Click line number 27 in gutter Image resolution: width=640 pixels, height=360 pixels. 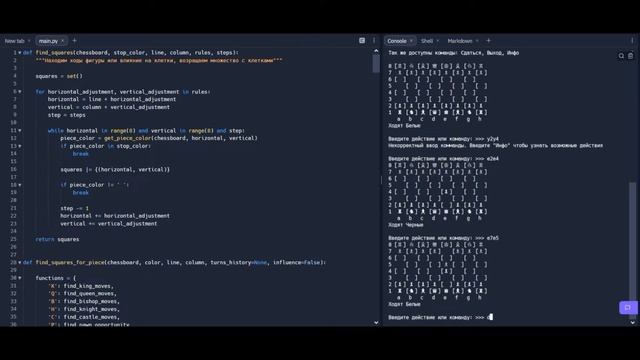click(x=14, y=255)
